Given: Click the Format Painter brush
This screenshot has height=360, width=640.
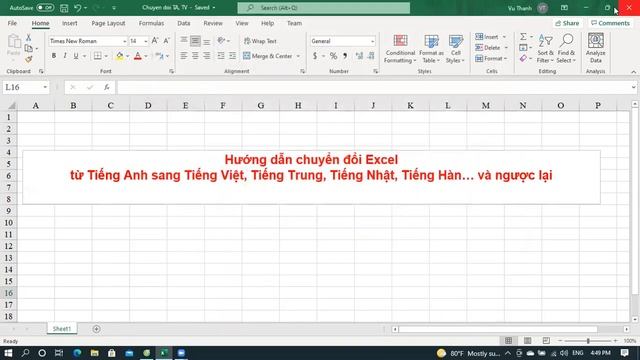Looking at the screenshot, I should pyautogui.click(x=29, y=60).
